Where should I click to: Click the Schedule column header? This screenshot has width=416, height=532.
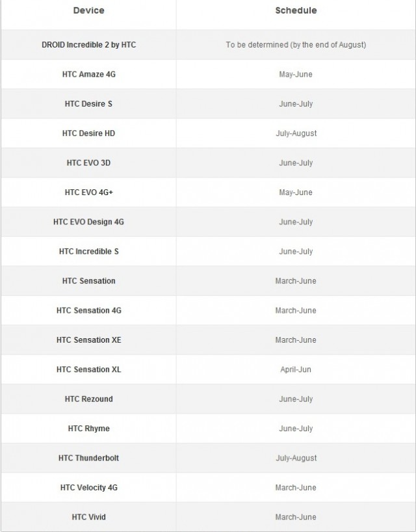(296, 10)
